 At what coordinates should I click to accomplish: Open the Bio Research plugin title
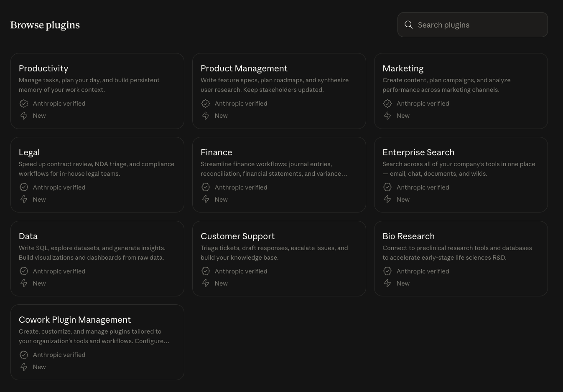408,236
